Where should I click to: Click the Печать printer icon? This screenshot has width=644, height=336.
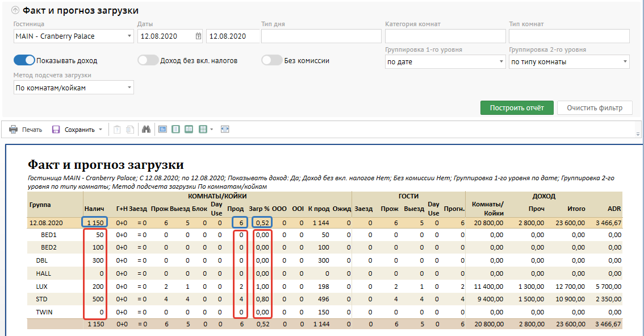[13, 130]
